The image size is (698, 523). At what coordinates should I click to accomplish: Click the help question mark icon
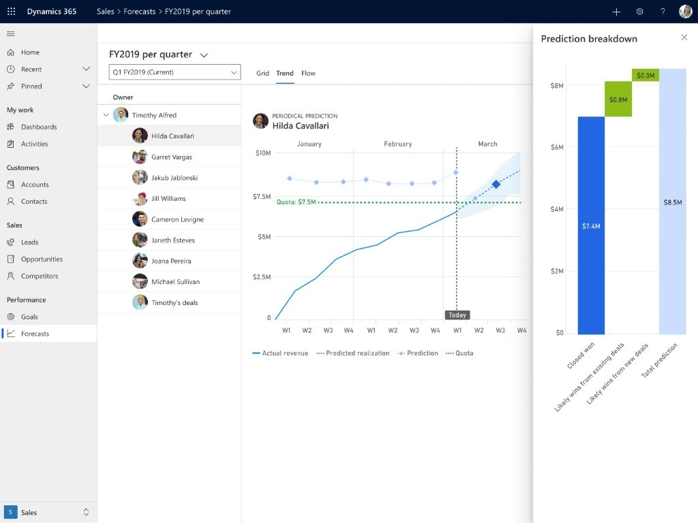[662, 12]
